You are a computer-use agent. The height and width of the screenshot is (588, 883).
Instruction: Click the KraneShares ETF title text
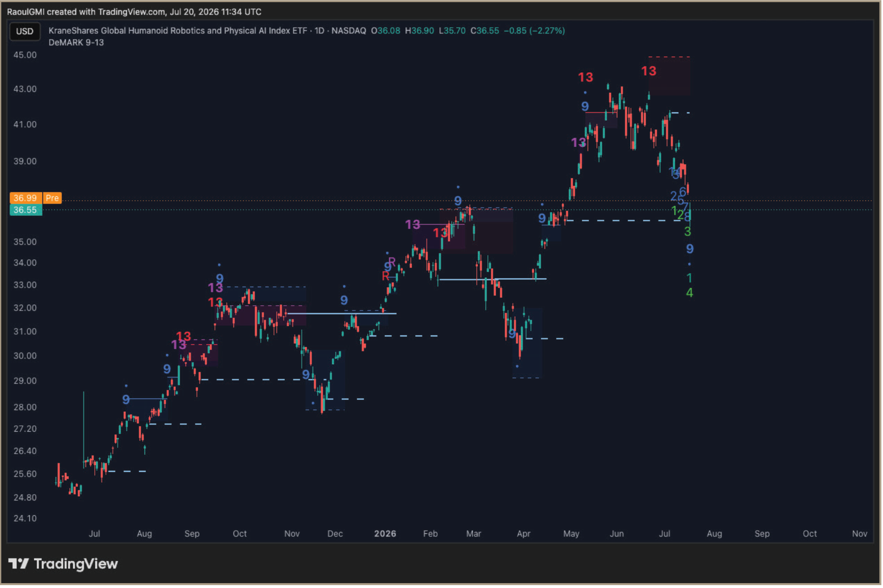[178, 31]
